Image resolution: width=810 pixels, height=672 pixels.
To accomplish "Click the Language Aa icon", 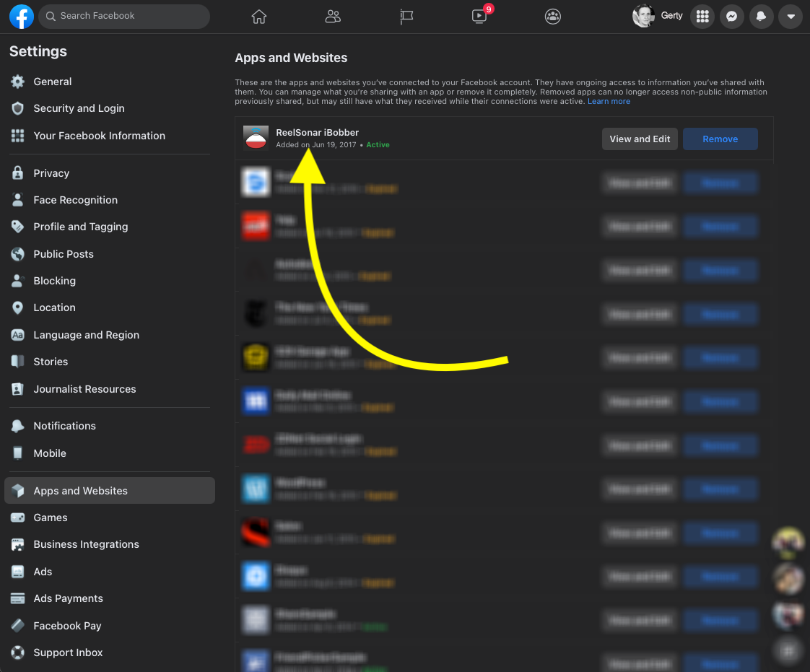I will 17,335.
